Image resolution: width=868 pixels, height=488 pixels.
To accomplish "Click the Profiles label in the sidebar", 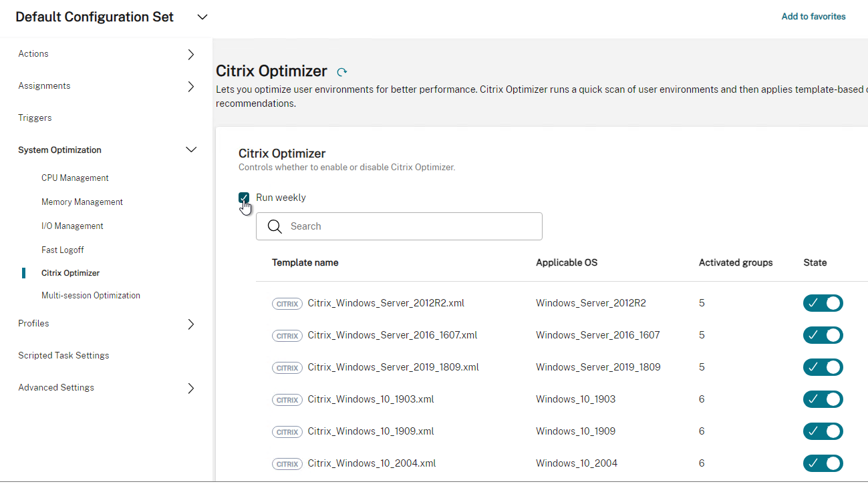I will point(33,324).
